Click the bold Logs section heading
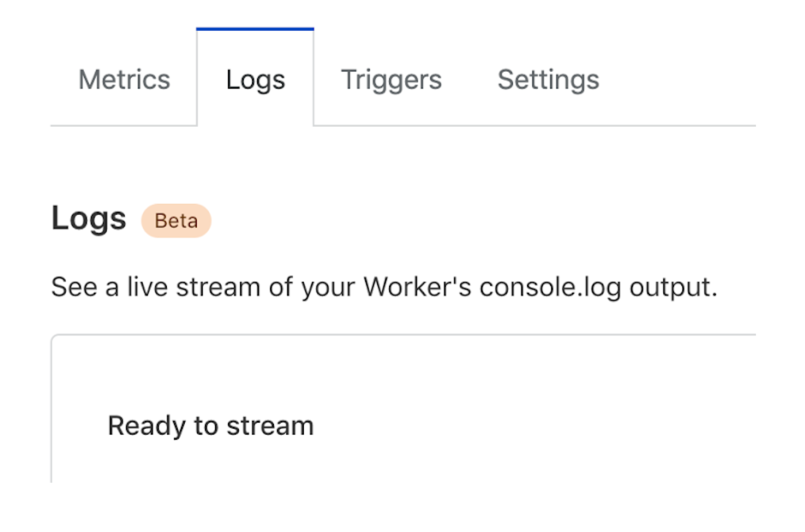The width and height of the screenshot is (805, 532). (89, 218)
